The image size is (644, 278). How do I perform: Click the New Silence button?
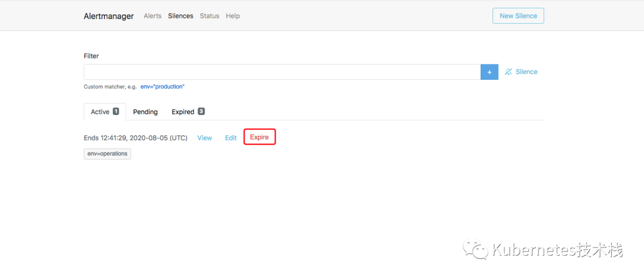518,16
